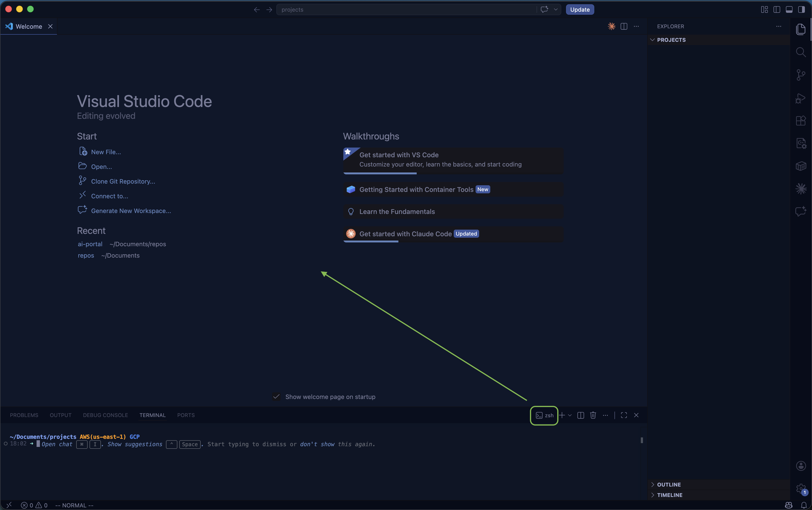Click the projects command center search field
The height and width of the screenshot is (510, 812).
tap(406, 9)
